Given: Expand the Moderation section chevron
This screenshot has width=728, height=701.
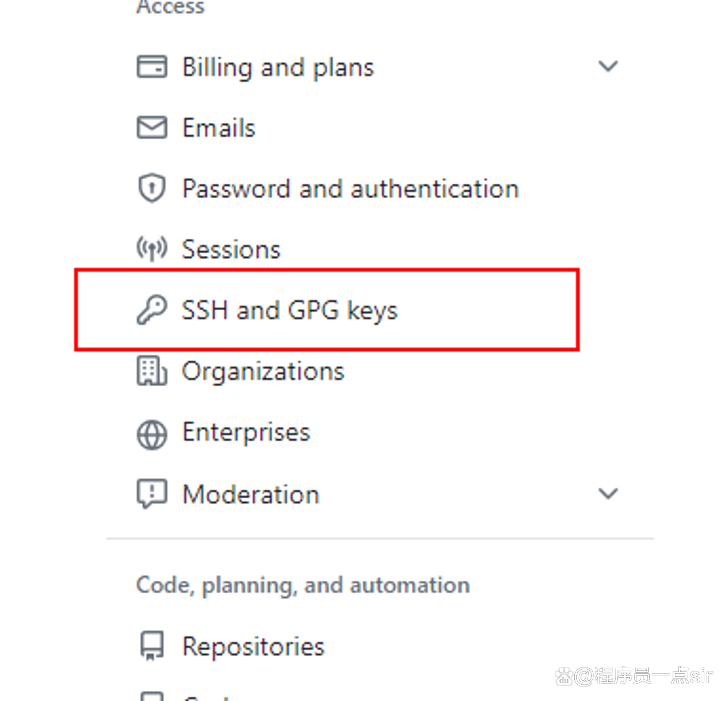Looking at the screenshot, I should (608, 493).
